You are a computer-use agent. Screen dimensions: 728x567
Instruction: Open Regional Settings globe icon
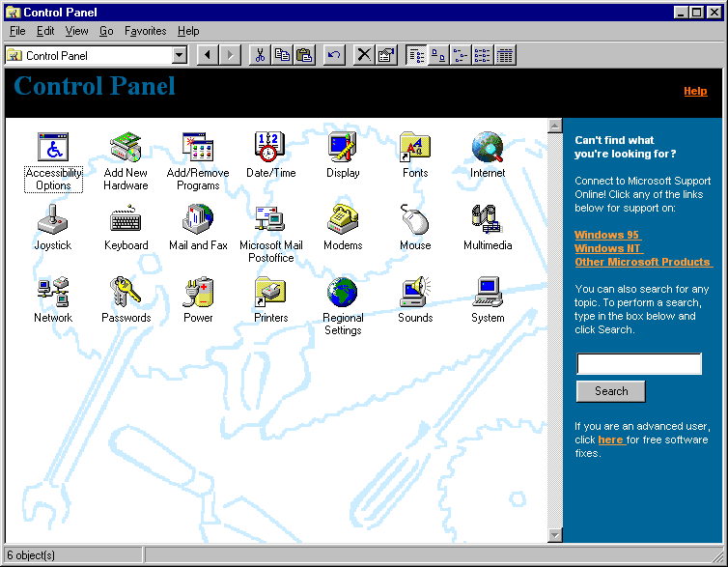[343, 292]
